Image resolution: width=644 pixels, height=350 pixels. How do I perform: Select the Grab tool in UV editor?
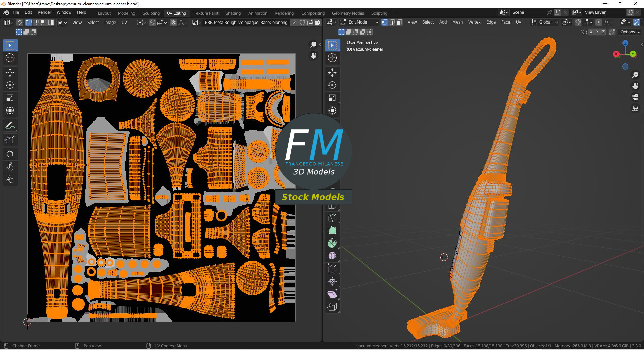pyautogui.click(x=10, y=154)
